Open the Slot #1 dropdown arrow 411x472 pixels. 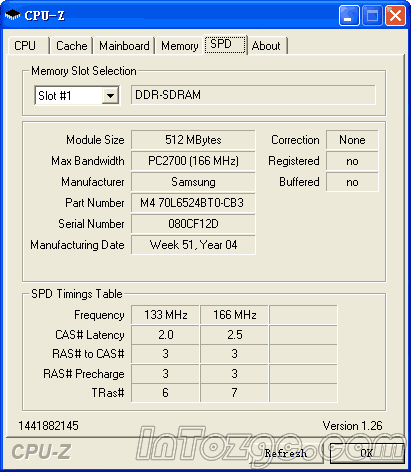click(110, 96)
